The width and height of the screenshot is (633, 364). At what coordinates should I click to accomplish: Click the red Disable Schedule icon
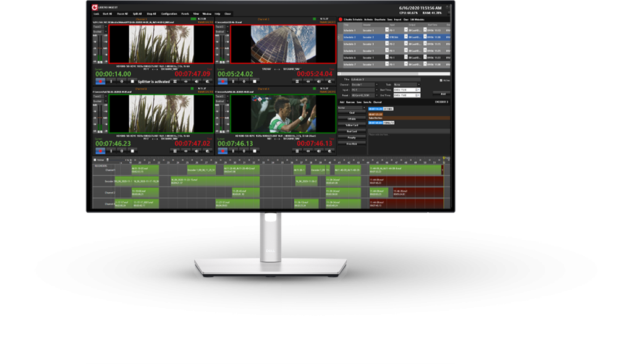click(340, 20)
